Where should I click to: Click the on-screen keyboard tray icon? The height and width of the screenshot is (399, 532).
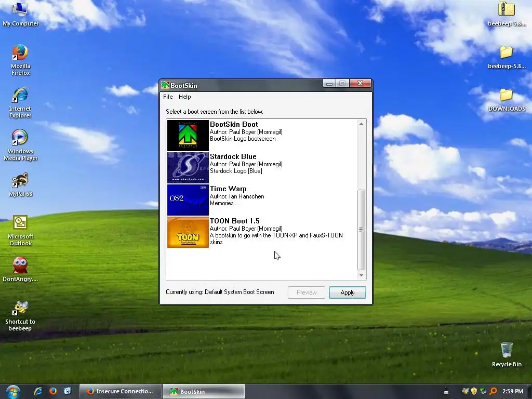[x=446, y=392]
